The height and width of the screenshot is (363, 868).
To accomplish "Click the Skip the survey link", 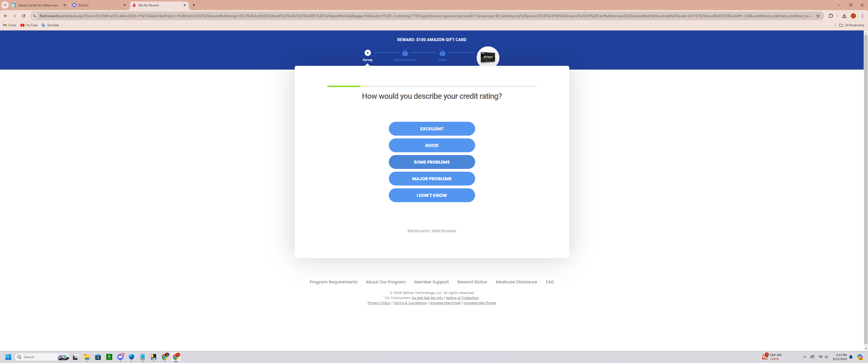I will click(x=418, y=231).
